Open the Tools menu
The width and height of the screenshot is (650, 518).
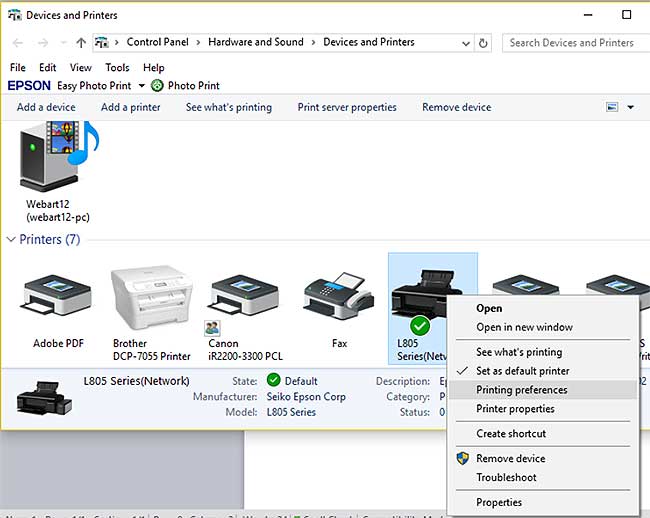pos(117,68)
